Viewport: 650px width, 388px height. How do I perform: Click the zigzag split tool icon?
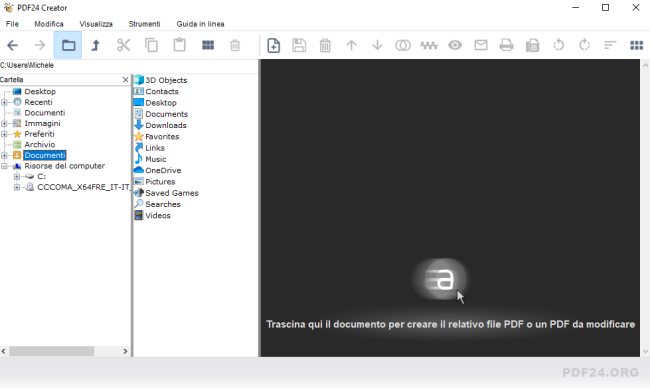pos(429,45)
